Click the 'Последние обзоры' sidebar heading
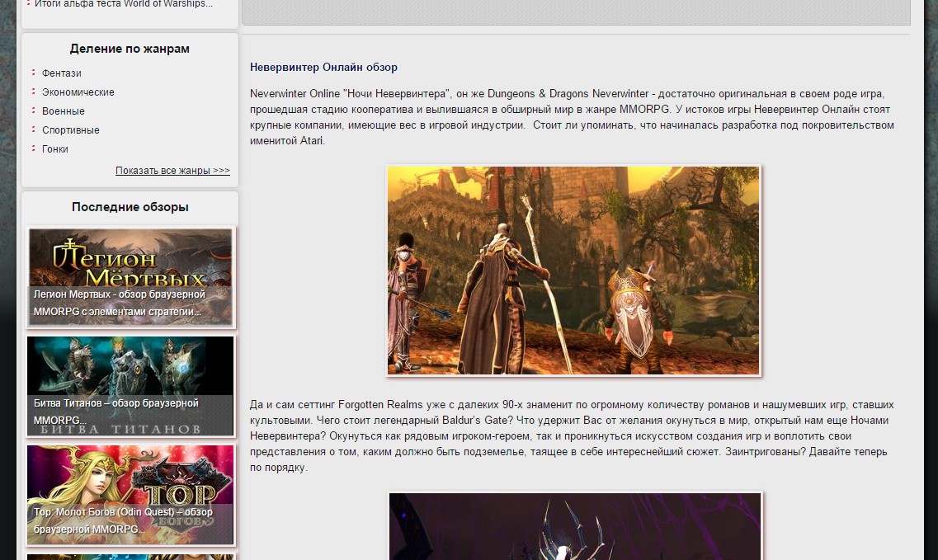This screenshot has height=560, width=938. 130,207
